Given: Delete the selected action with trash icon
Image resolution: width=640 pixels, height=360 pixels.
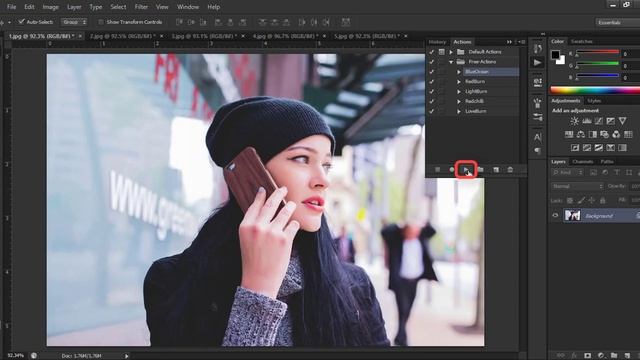Looking at the screenshot, I should [510, 169].
